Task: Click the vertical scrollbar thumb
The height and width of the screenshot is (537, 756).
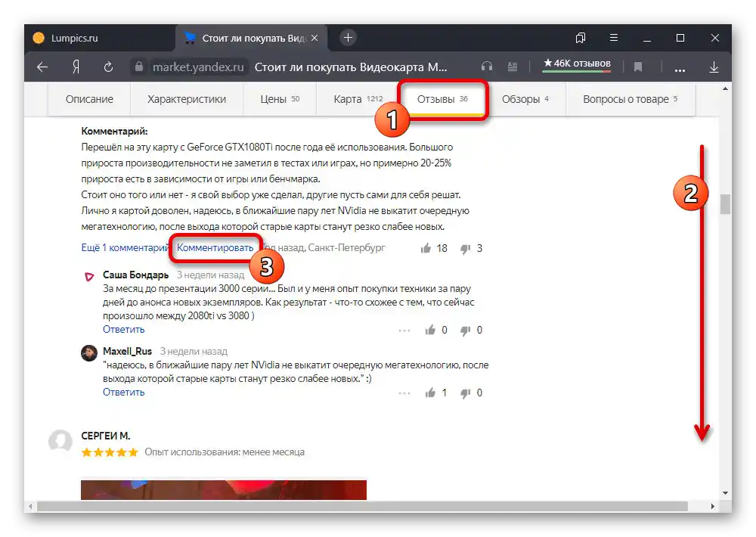Action: click(725, 203)
